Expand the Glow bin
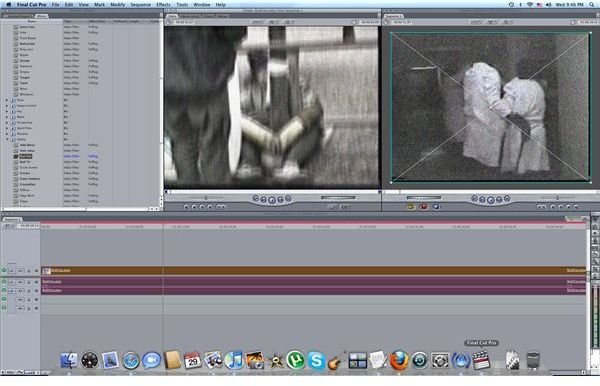This screenshot has width=600, height=386. coord(7,100)
